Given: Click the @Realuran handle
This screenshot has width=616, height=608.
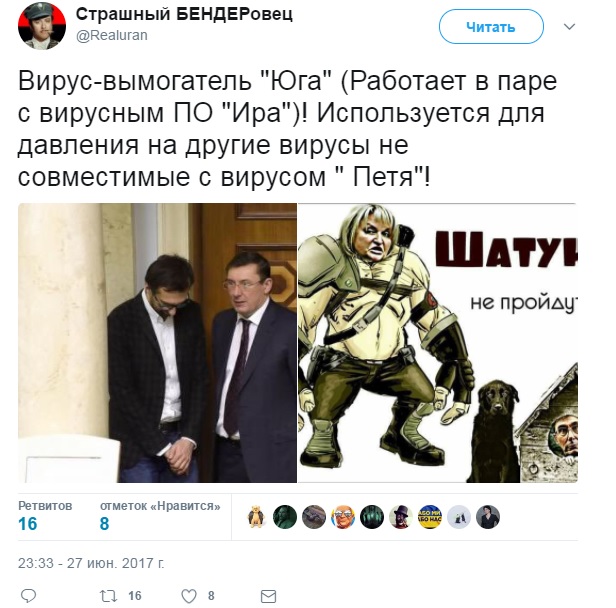Looking at the screenshot, I should pyautogui.click(x=112, y=35).
